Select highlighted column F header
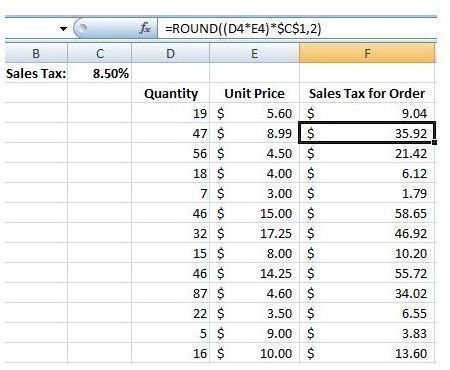 pyautogui.click(x=367, y=53)
